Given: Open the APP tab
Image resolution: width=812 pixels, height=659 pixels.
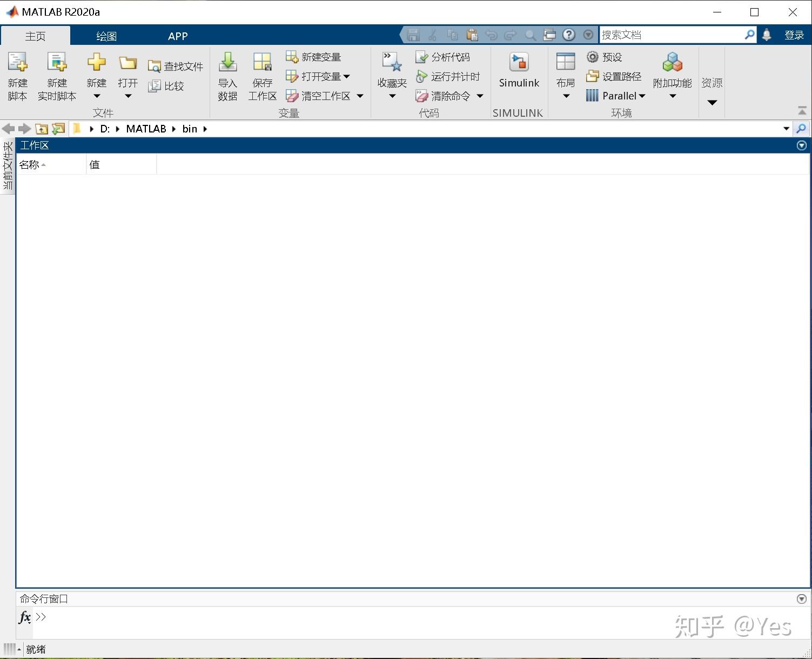Looking at the screenshot, I should pyautogui.click(x=177, y=35).
